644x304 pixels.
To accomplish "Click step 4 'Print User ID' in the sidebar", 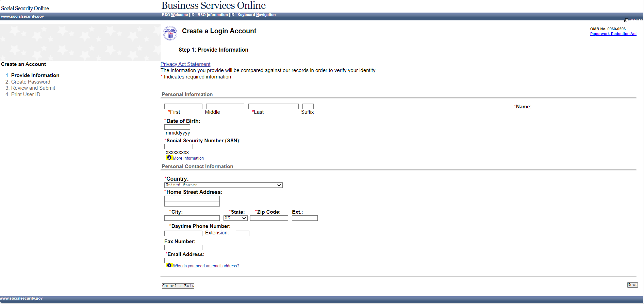I will coord(26,94).
